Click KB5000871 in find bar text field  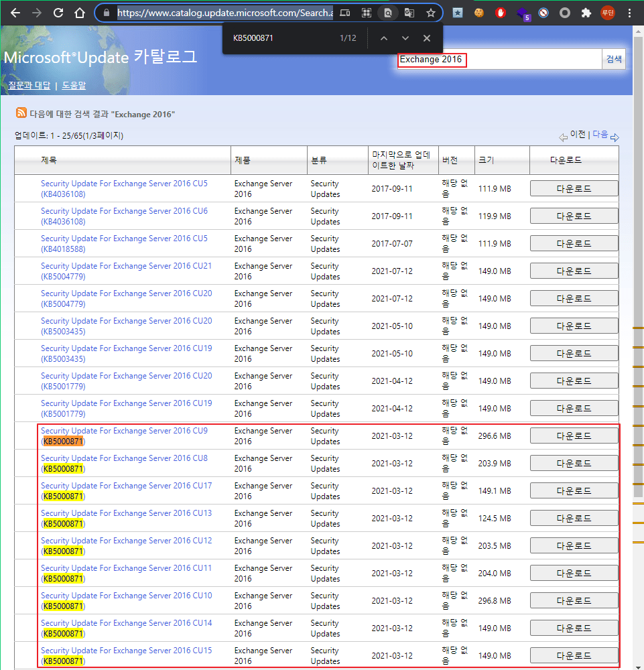point(253,38)
